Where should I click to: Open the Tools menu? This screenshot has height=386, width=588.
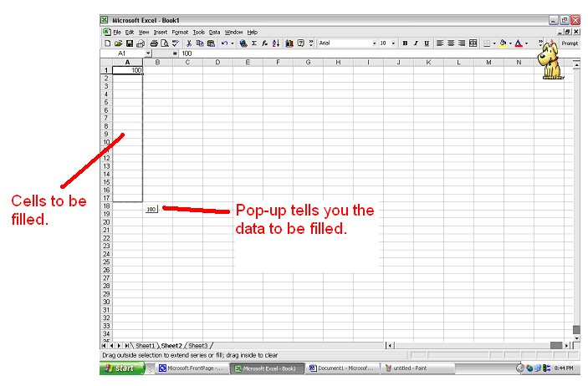click(x=199, y=33)
